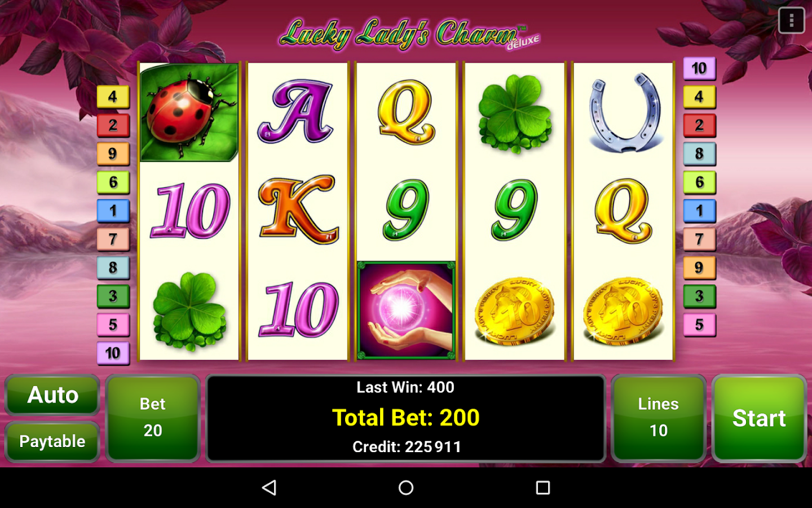The width and height of the screenshot is (812, 508).
Task: Tap the gold coin on reel five
Action: [623, 310]
